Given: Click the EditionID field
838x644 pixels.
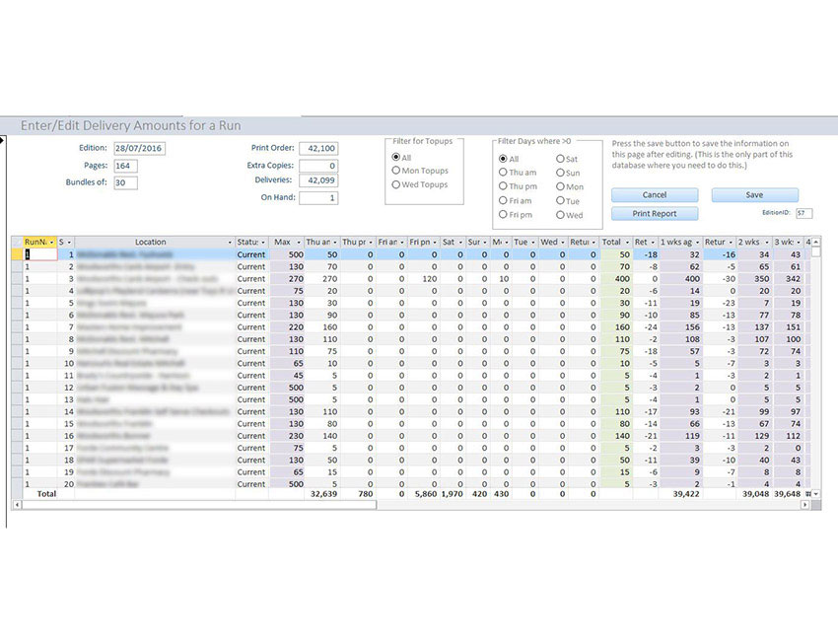Looking at the screenshot, I should (x=803, y=213).
